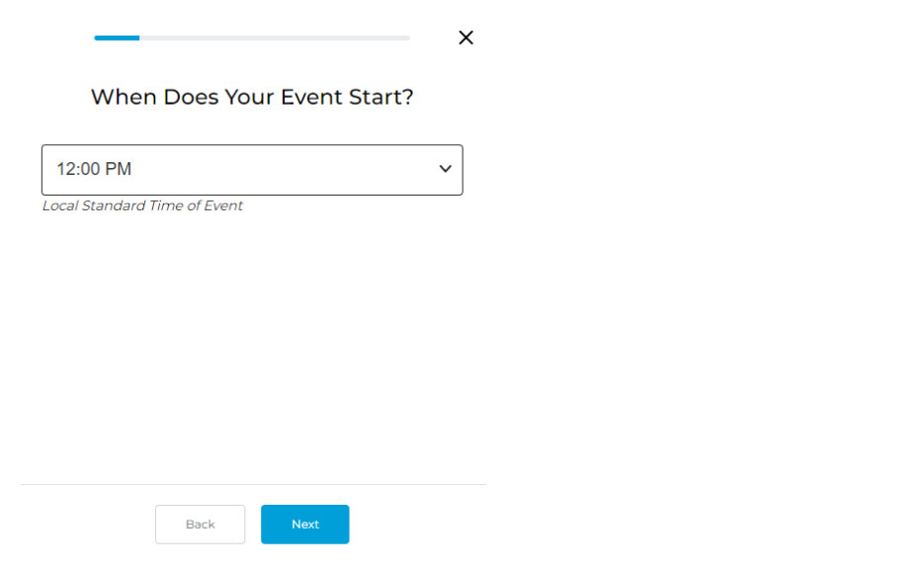The width and height of the screenshot is (924, 570).
Task: Select the 12:00 PM time value
Action: click(x=94, y=169)
